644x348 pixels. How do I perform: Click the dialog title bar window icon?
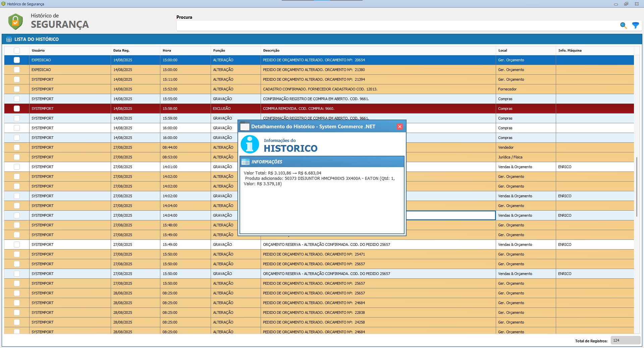pos(245,127)
